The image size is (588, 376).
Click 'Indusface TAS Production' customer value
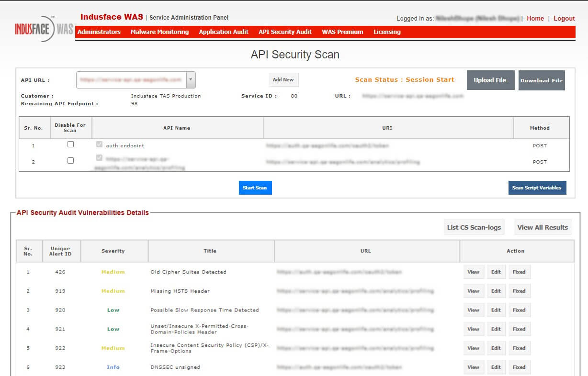(166, 96)
